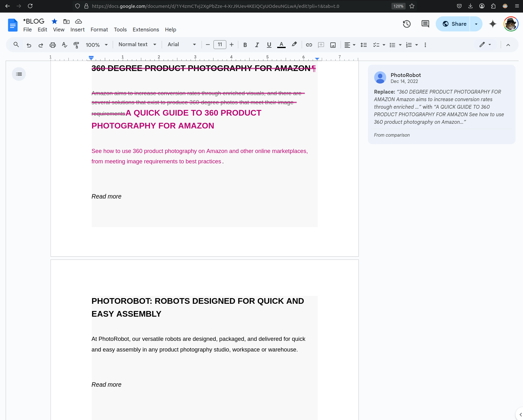Activate paint format tool

(76, 45)
